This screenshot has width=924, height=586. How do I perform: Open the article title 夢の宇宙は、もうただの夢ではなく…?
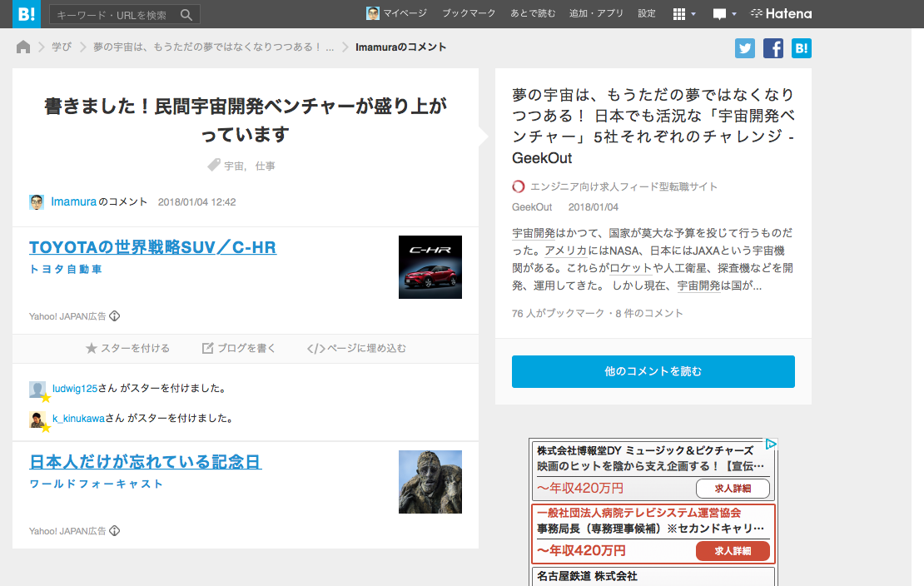653,127
